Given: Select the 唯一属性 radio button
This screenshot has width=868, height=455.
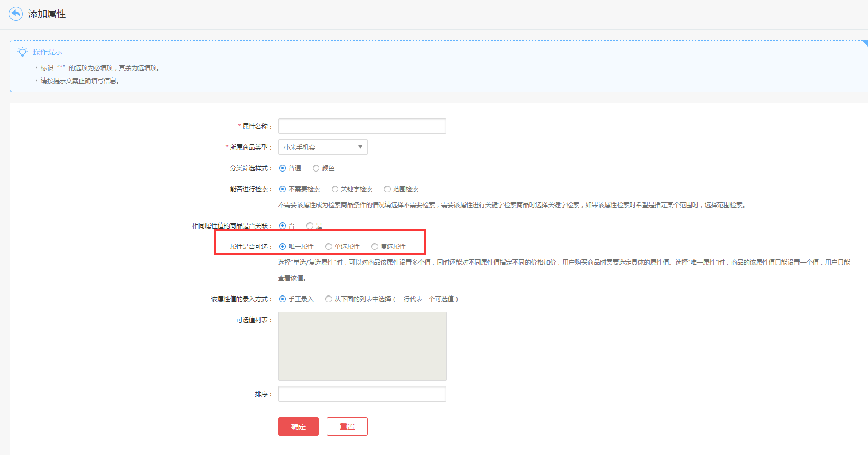Looking at the screenshot, I should [283, 247].
